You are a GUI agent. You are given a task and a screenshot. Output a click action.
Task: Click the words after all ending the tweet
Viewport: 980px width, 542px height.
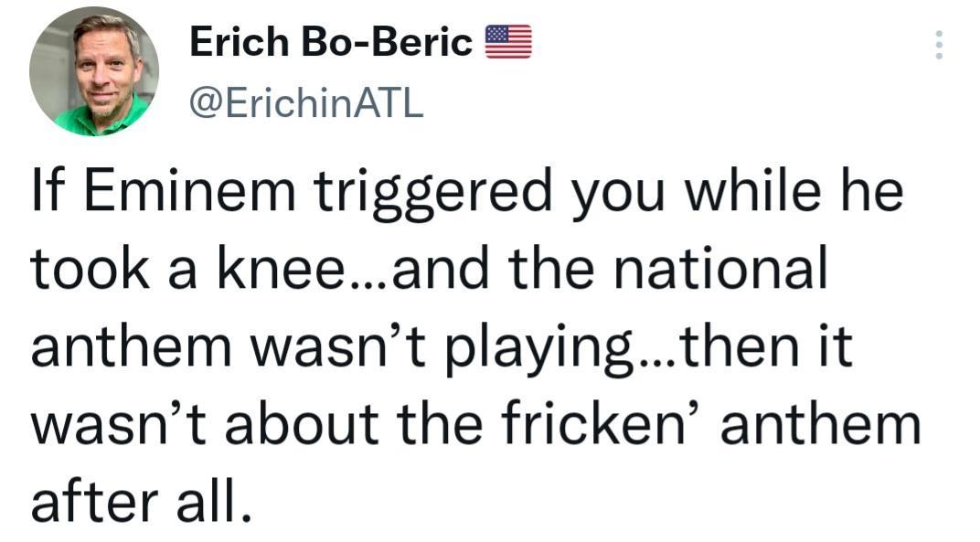tap(140, 503)
